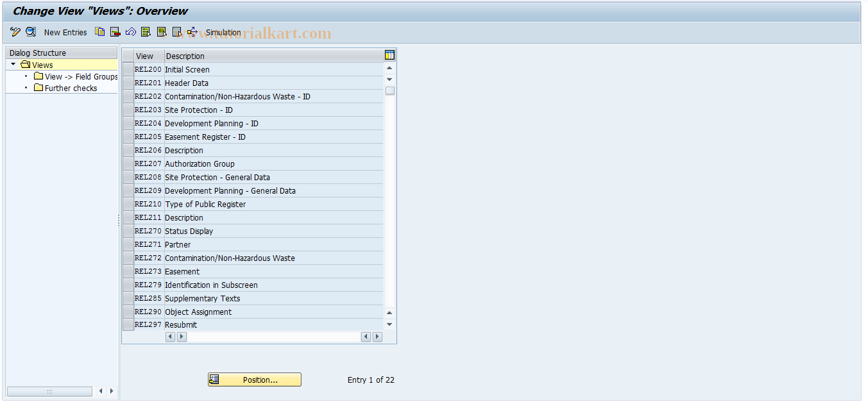Click the vertical scrollbar thumb
868x402 pixels.
pyautogui.click(x=389, y=90)
